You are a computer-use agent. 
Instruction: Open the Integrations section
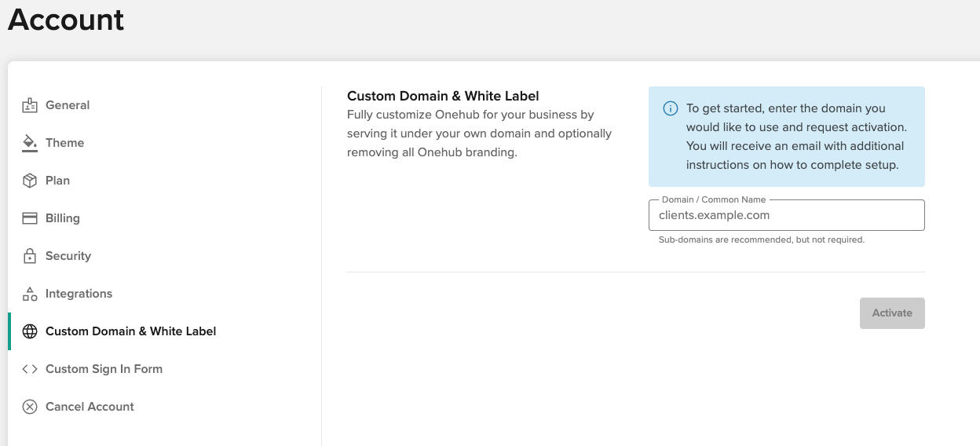pos(79,294)
